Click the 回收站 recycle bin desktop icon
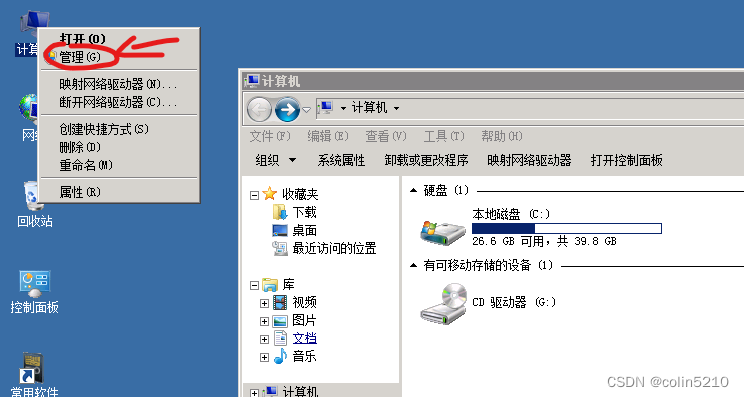The width and height of the screenshot is (744, 397). pos(34,204)
